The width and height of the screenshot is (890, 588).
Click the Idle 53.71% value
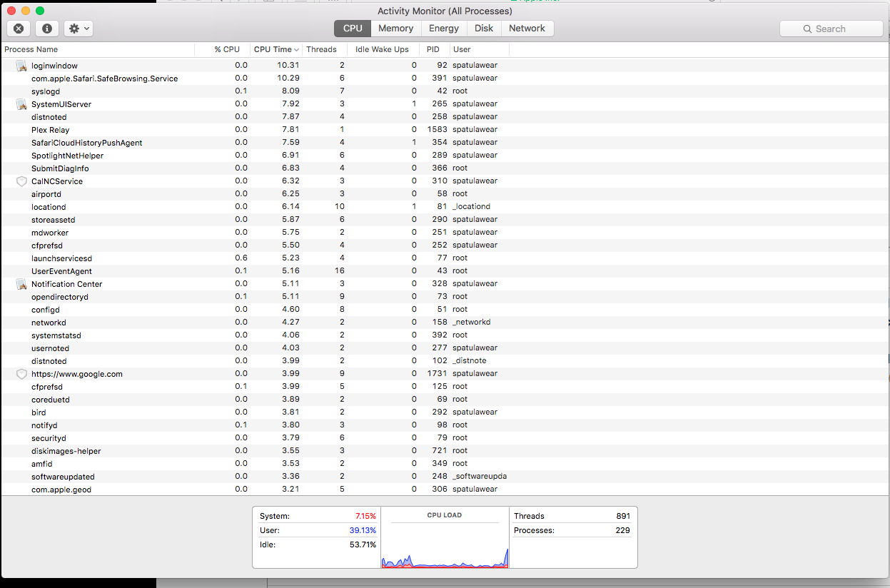tap(363, 544)
